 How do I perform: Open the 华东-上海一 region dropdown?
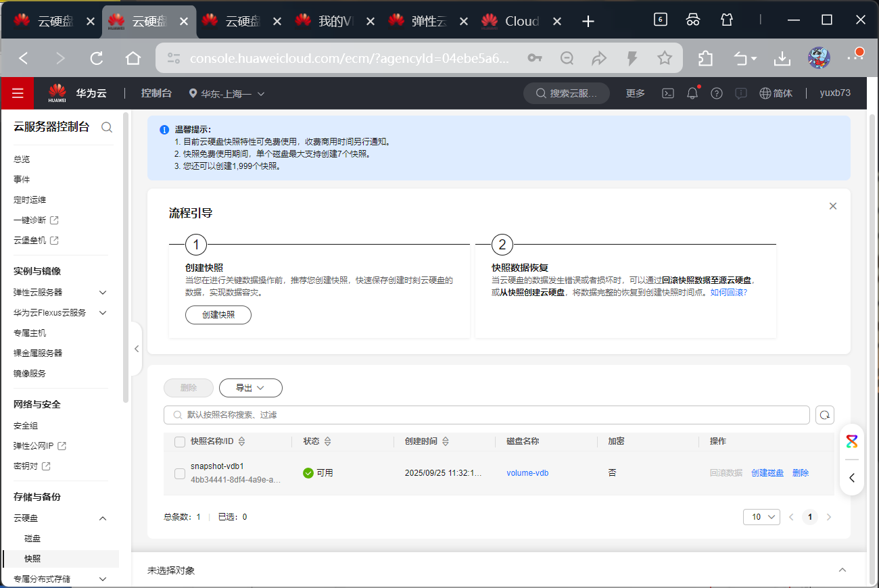pyautogui.click(x=227, y=93)
